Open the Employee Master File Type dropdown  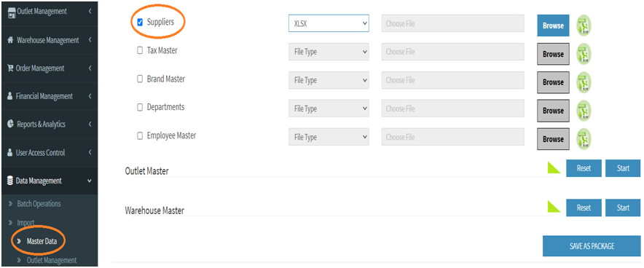(329, 137)
